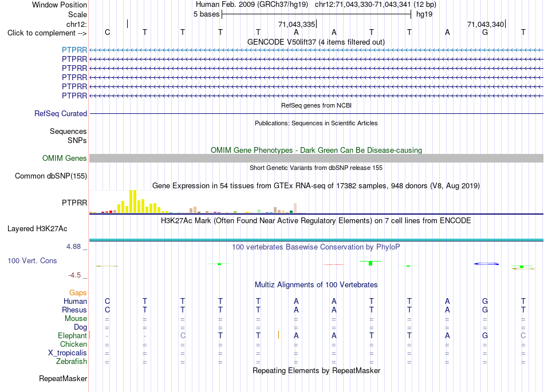Click the 71,043,340 coordinate on the ruler
Image resolution: width=544 pixels, height=392 pixels.
[x=486, y=24]
